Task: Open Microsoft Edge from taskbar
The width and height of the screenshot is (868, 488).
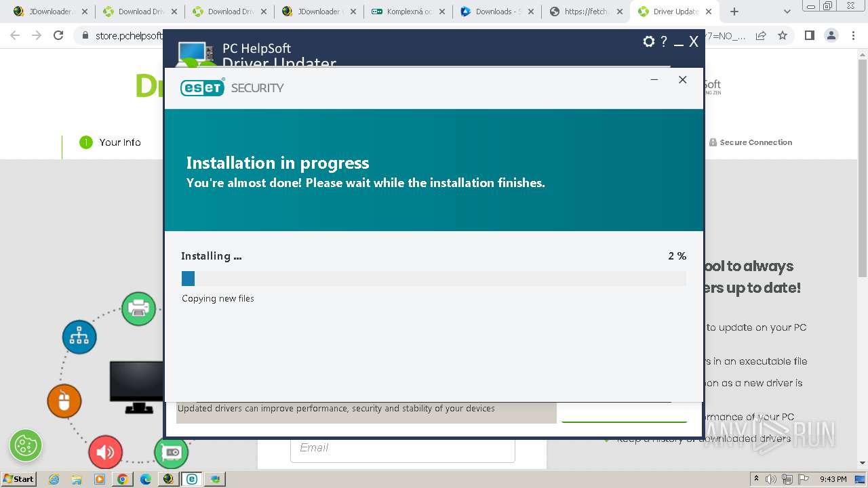Action: tap(145, 479)
